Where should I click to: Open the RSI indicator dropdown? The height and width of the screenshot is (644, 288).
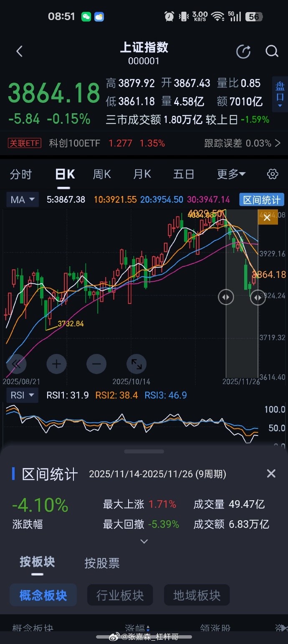click(22, 395)
